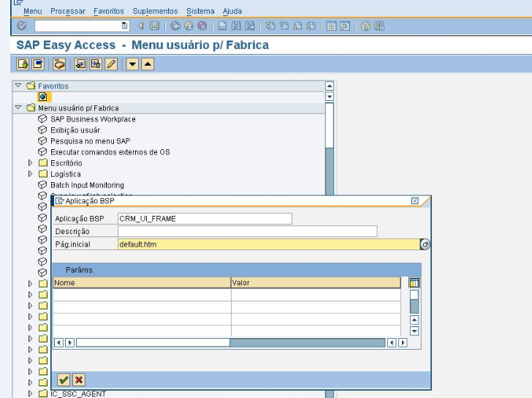The width and height of the screenshot is (532, 398).
Task: Click the search help icon for Pág.inicial
Action: pyautogui.click(x=425, y=244)
